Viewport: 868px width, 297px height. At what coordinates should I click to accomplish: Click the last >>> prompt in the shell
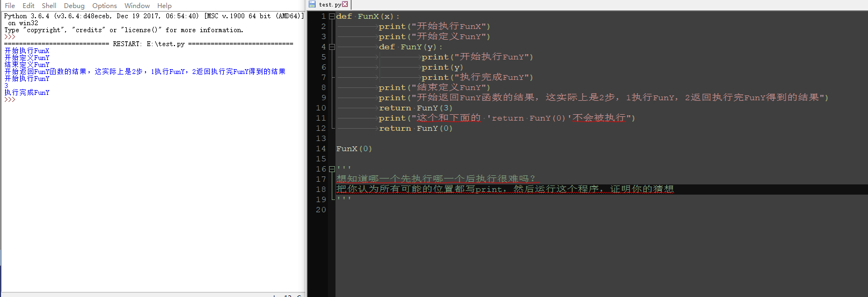(x=10, y=100)
